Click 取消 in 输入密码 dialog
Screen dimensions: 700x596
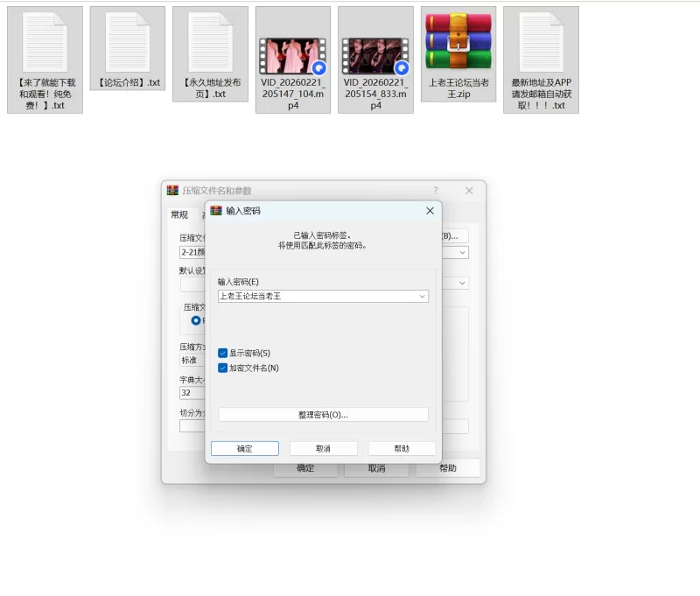[x=323, y=449]
